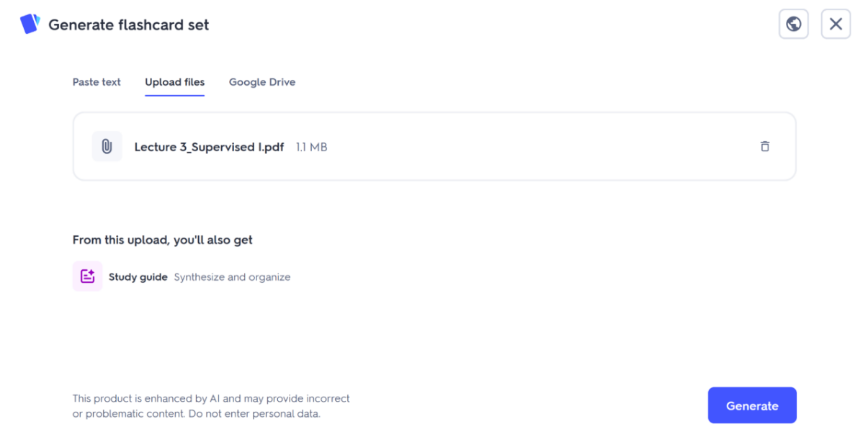Click the flashcard logo icon
The height and width of the screenshot is (437, 868).
tap(30, 24)
